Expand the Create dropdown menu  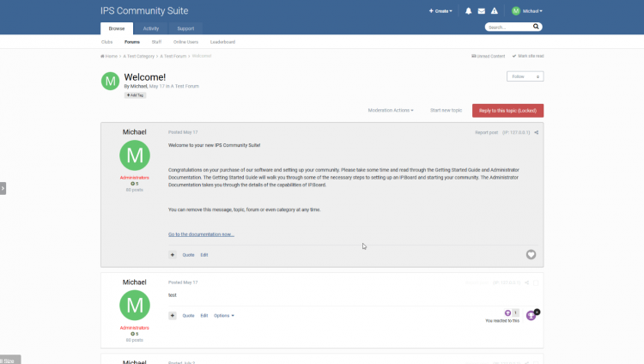click(x=440, y=11)
